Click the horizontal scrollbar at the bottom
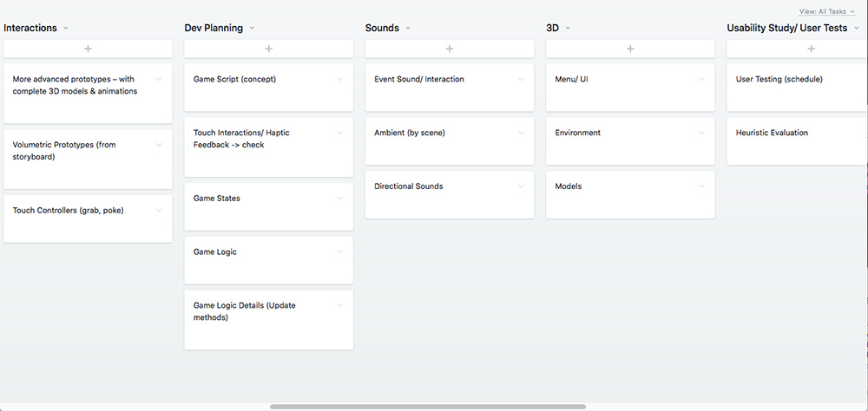This screenshot has width=868, height=411. (x=428, y=407)
